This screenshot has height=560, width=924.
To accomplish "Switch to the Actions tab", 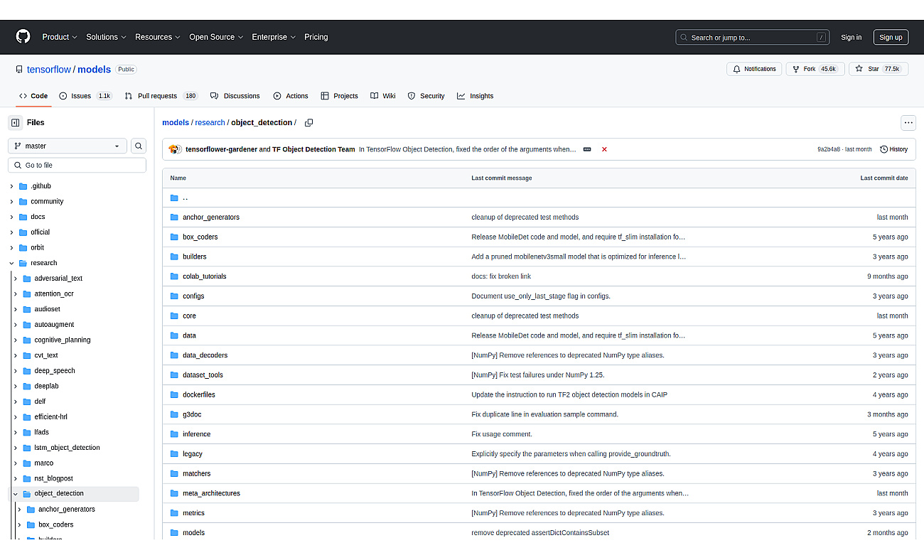I will [291, 96].
